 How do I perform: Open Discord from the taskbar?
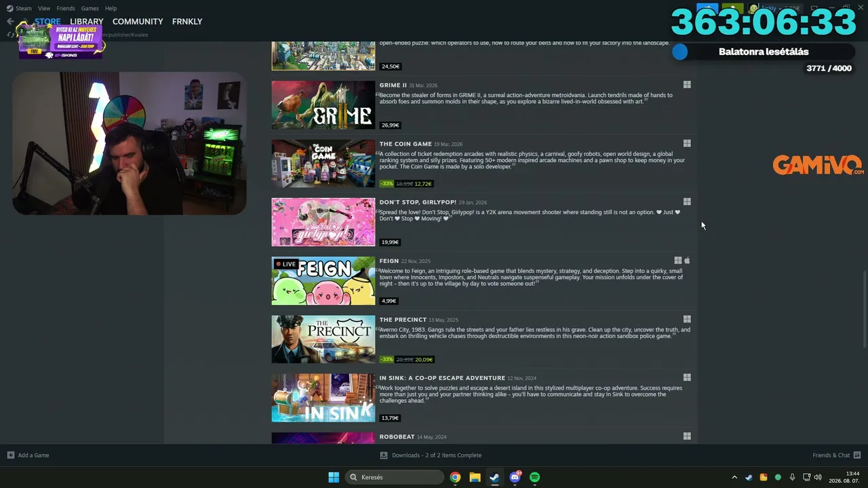515,477
